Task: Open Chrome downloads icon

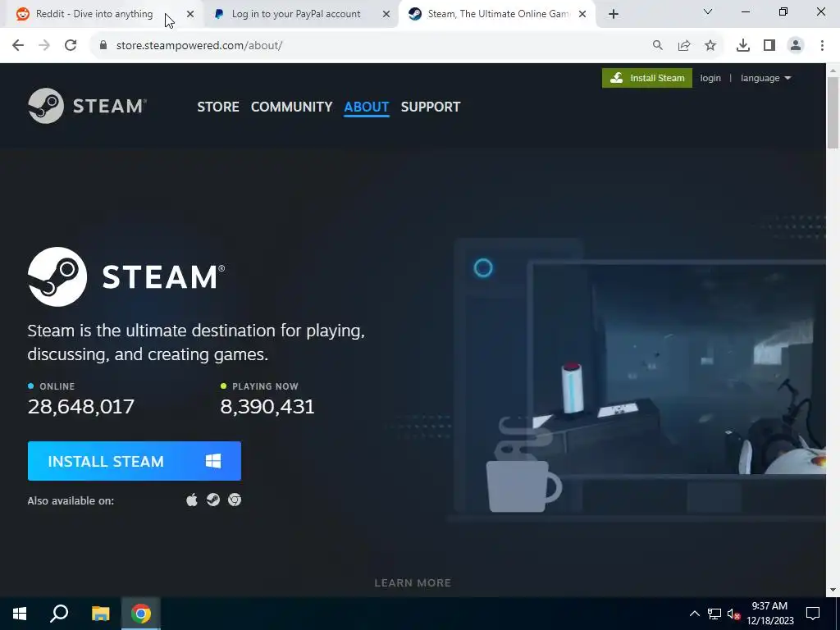Action: (x=743, y=46)
